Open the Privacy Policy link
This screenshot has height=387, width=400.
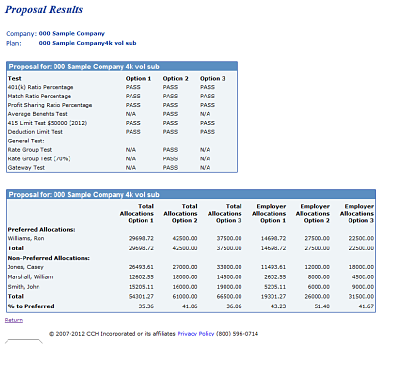click(196, 334)
